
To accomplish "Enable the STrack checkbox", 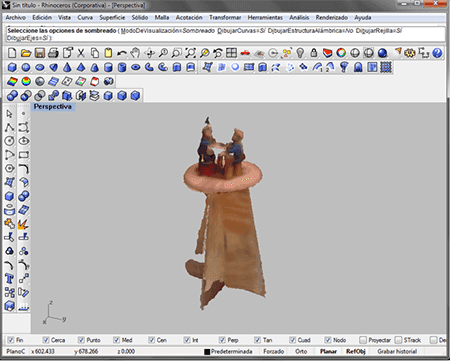I will [x=398, y=340].
